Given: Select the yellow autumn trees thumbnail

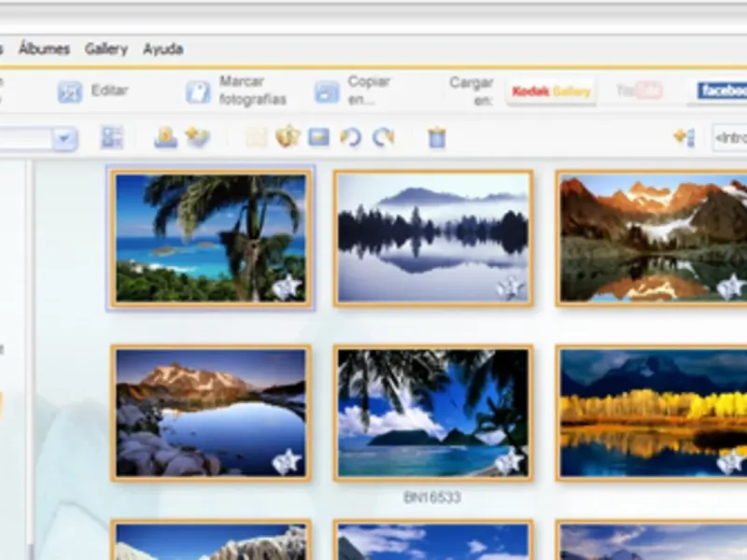Looking at the screenshot, I should point(651,413).
